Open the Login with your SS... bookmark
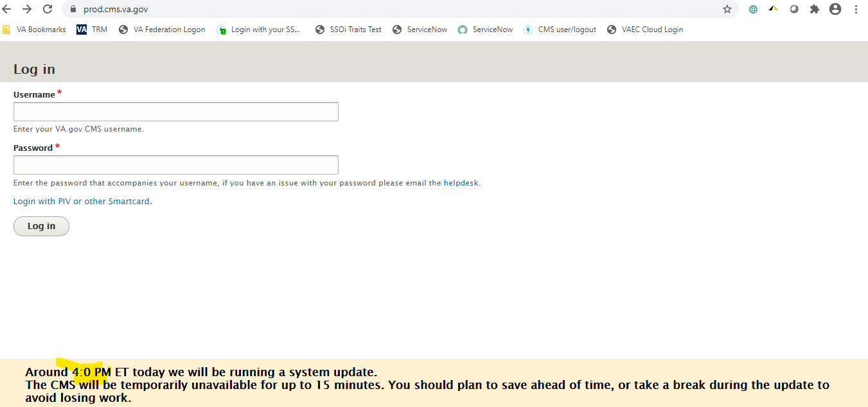Image resolution: width=868 pixels, height=407 pixels. coord(259,30)
